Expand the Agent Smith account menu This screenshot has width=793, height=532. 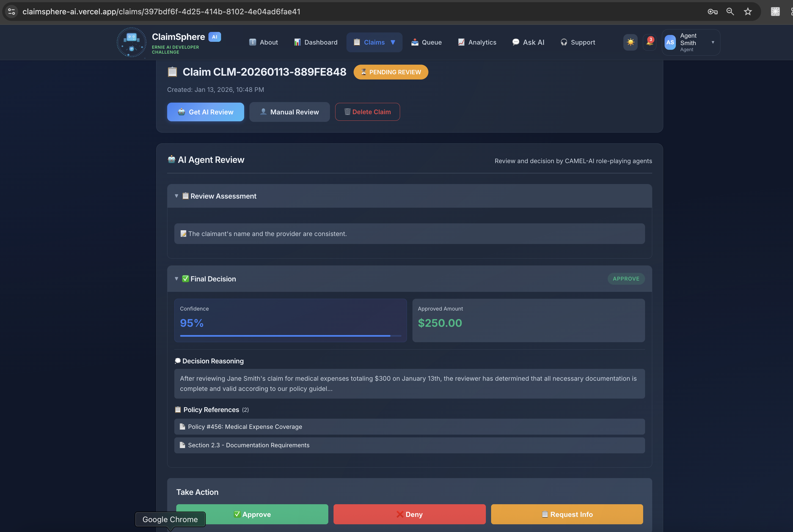[x=713, y=42]
